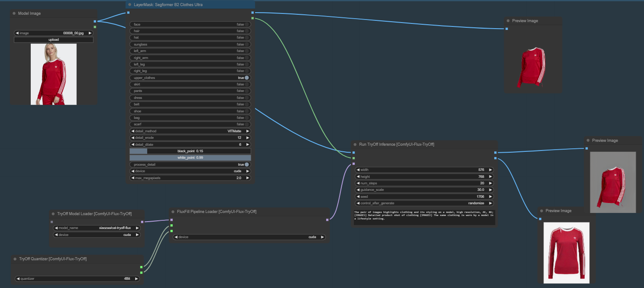
Task: Open model_name xiaozaa/cat-tryoff-flux selector
Action: [97, 228]
